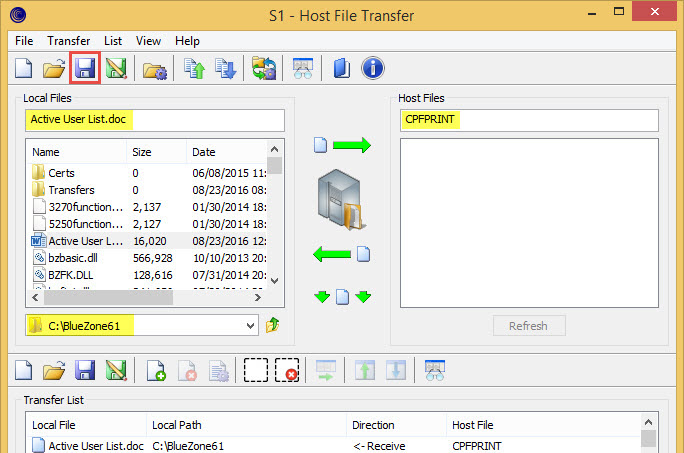Click the Save As icon in top toolbar
The width and height of the screenshot is (684, 453).
click(116, 68)
